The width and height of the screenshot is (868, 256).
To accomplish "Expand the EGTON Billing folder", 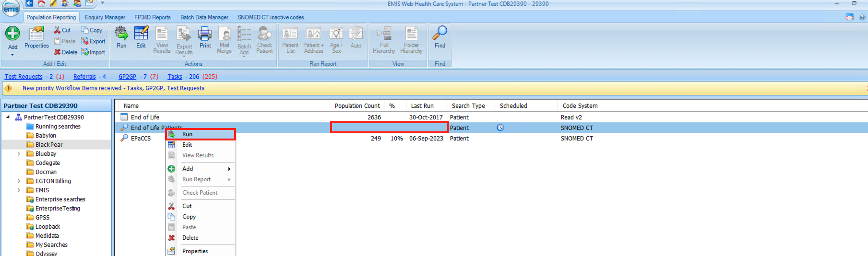I will coord(19,181).
